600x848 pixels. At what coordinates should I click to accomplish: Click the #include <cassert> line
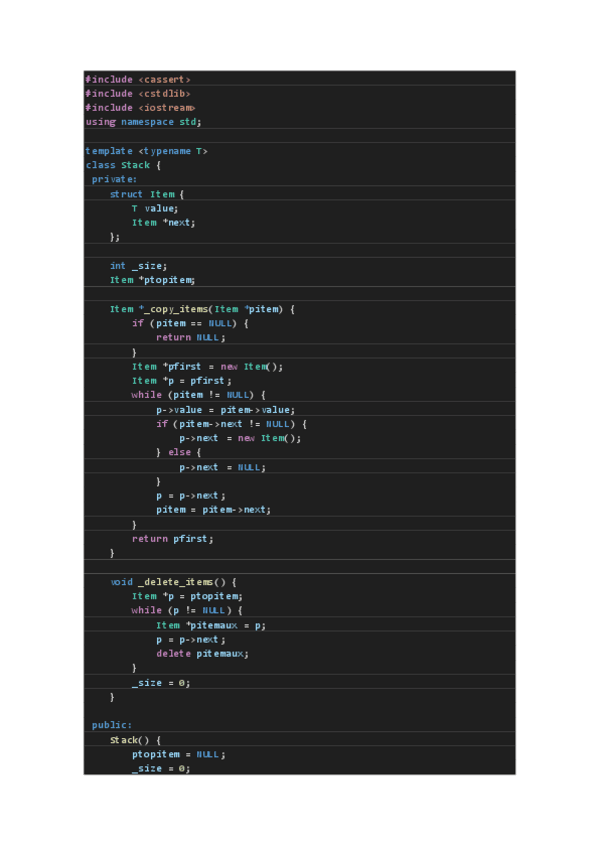(x=138, y=79)
